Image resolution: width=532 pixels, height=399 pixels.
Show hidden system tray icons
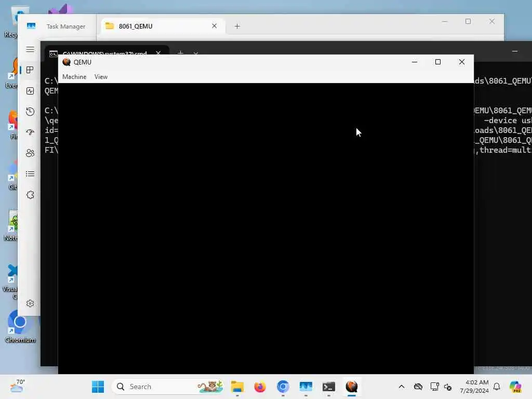tap(402, 387)
